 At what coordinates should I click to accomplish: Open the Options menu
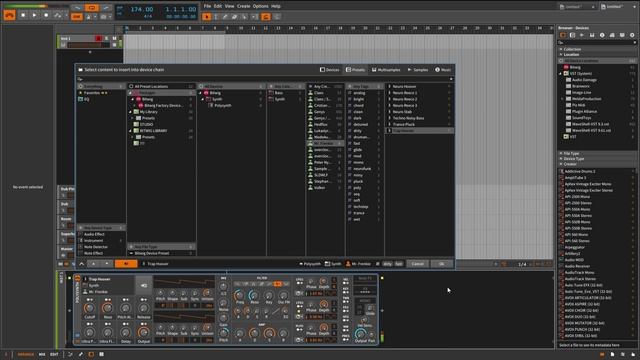(x=260, y=6)
